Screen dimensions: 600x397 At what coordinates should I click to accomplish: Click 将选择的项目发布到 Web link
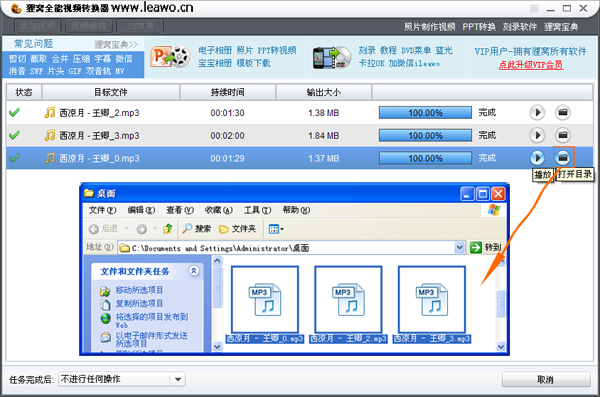coord(152,321)
